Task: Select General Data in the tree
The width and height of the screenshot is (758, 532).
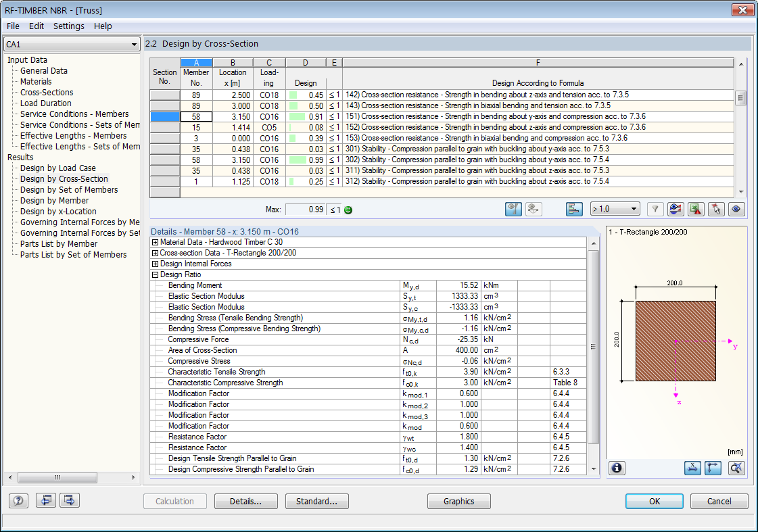Action: [x=44, y=70]
